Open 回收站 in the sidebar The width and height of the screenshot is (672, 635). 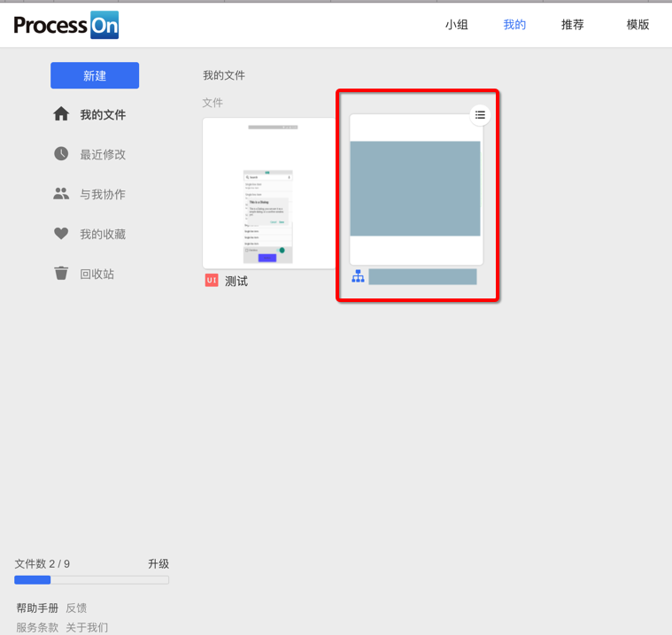(x=97, y=274)
